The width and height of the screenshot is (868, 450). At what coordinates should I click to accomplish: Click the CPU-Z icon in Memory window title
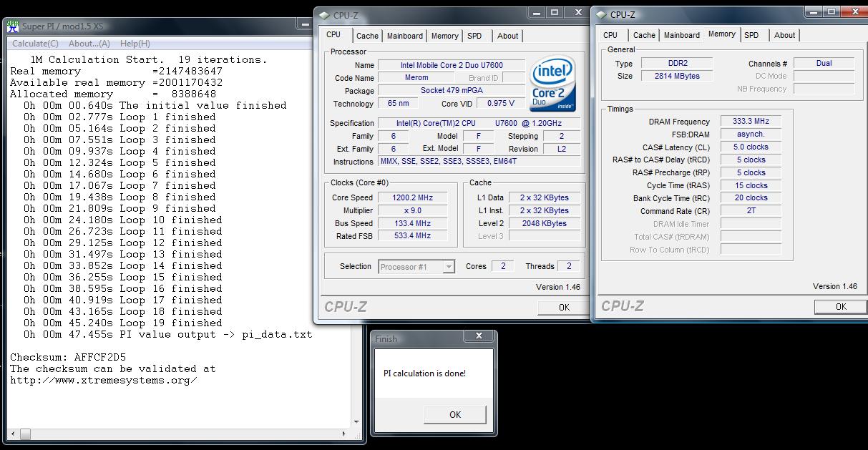(601, 14)
